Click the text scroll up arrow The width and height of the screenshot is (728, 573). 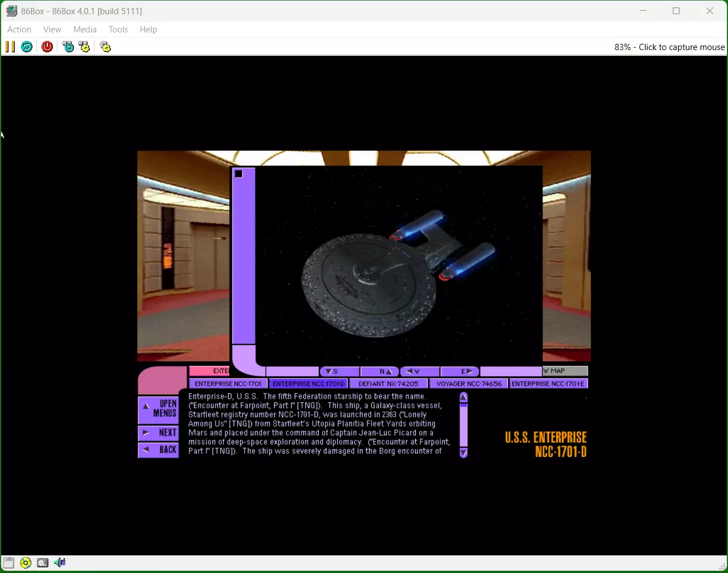464,397
